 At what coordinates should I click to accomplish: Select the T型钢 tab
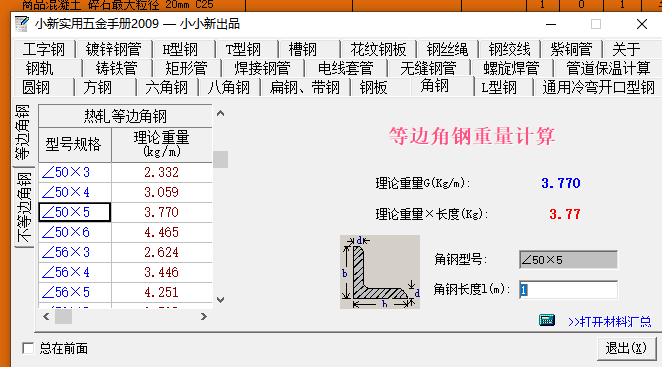pos(243,49)
